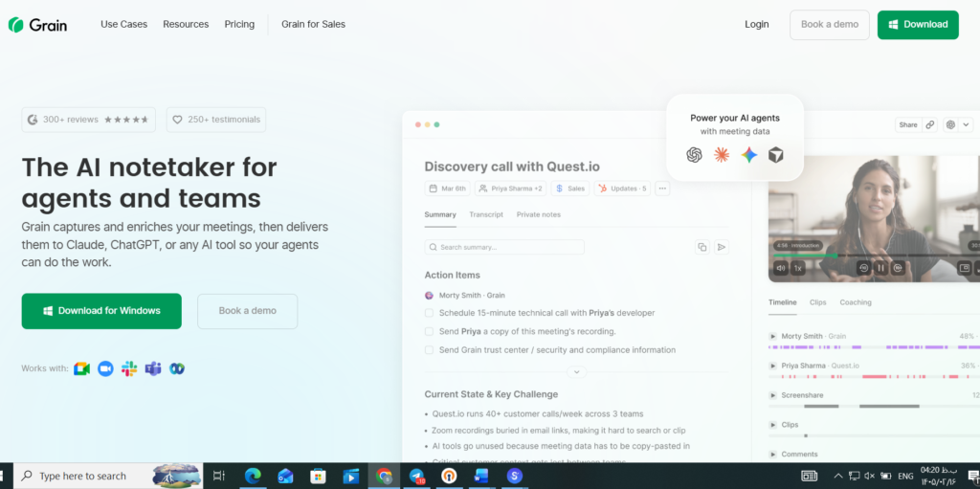
Task: Open the 300+ reviews badge
Action: [89, 120]
